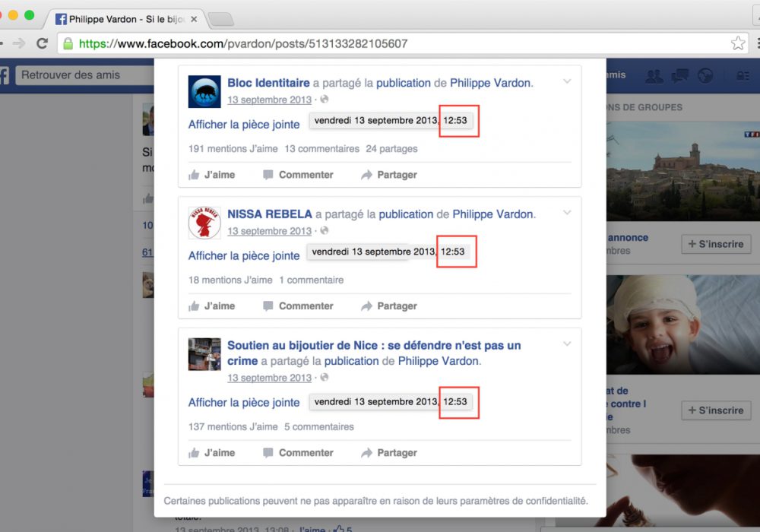Click the green padlock security icon
The height and width of the screenshot is (532, 760).
click(x=68, y=43)
